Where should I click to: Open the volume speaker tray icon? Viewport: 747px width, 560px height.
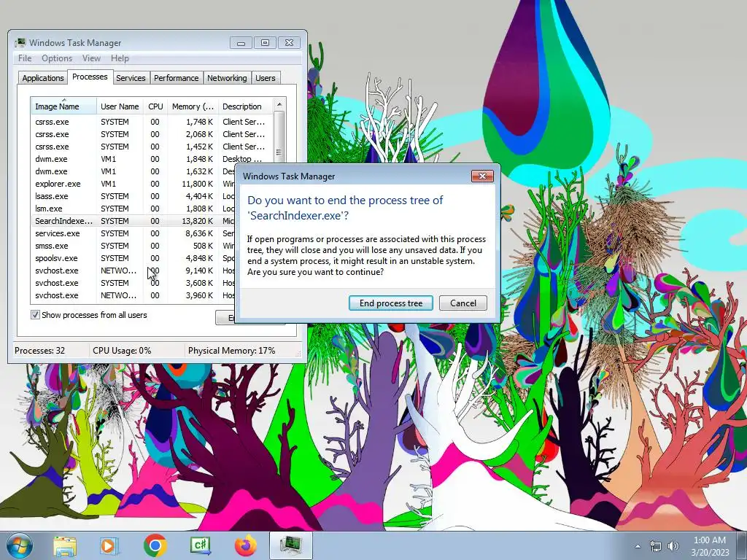(x=673, y=547)
